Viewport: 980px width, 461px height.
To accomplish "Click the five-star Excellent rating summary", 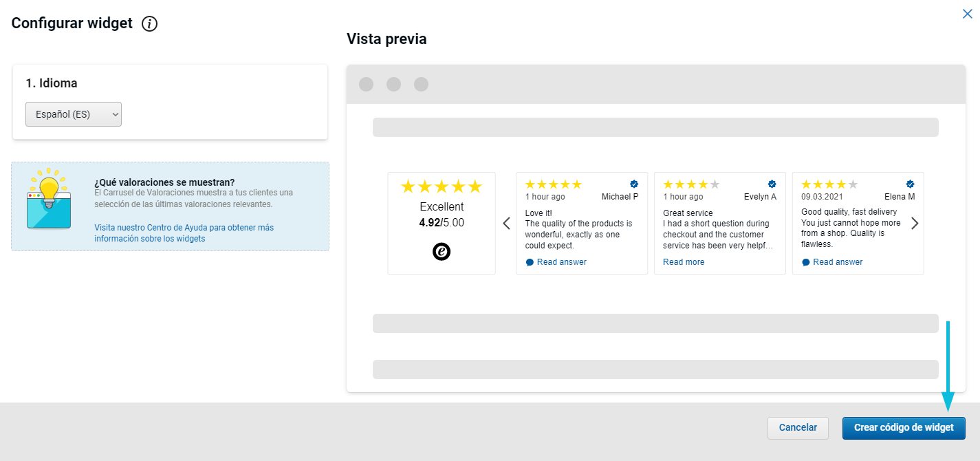I will tap(442, 187).
